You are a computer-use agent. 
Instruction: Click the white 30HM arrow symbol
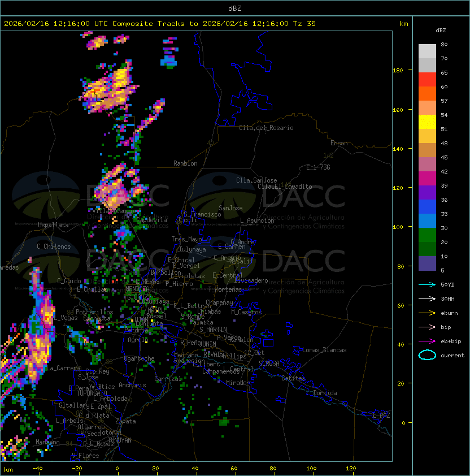coord(427,298)
